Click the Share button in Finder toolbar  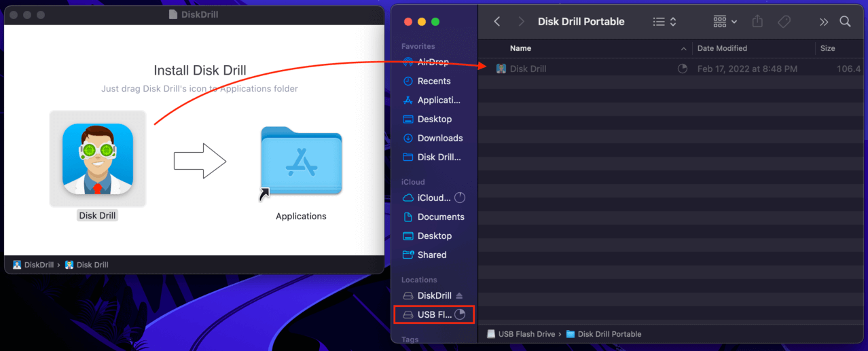click(757, 22)
